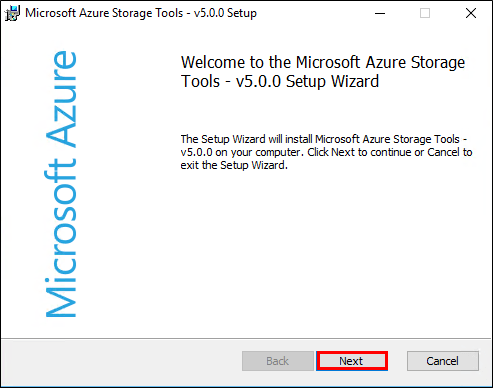Click the text line "v5.0.0 on your computer"
The height and width of the screenshot is (388, 493).
tap(241, 152)
